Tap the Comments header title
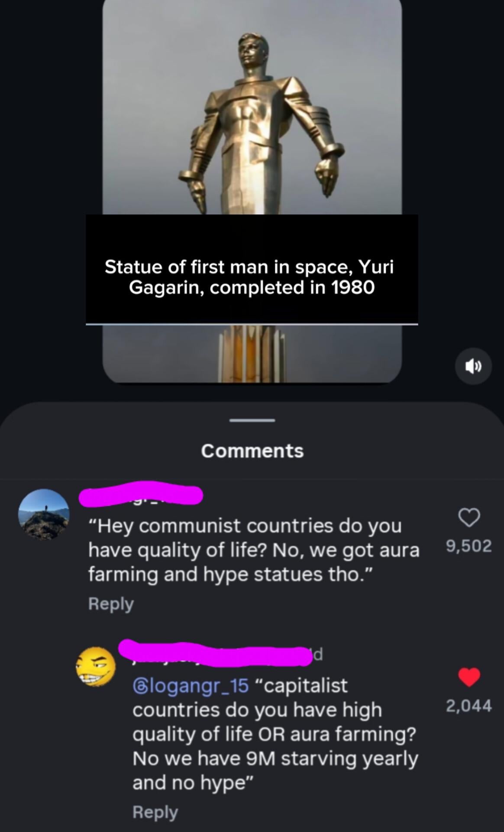Screen dimensions: 504x832 pos(252,451)
